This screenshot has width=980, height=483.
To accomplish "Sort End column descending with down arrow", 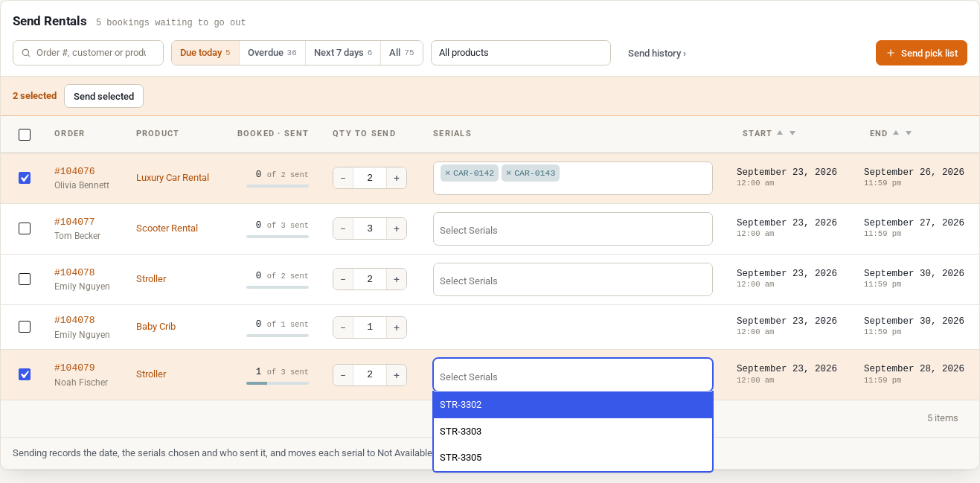I will [909, 133].
